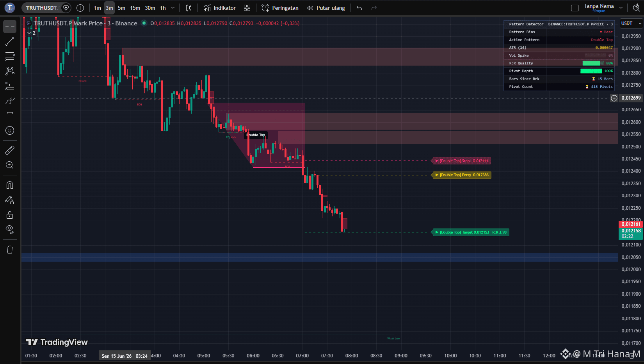Click the 0,012699 crosshair price label

631,98
